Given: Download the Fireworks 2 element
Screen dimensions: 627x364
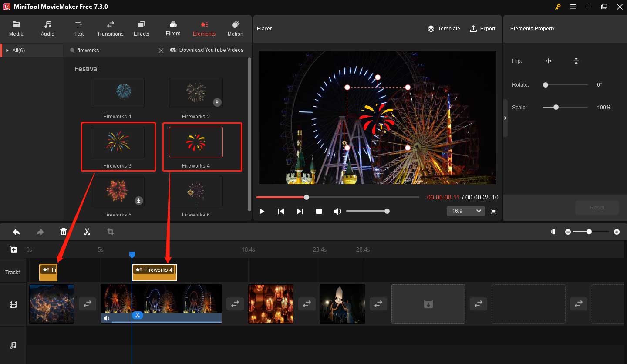Looking at the screenshot, I should point(217,102).
